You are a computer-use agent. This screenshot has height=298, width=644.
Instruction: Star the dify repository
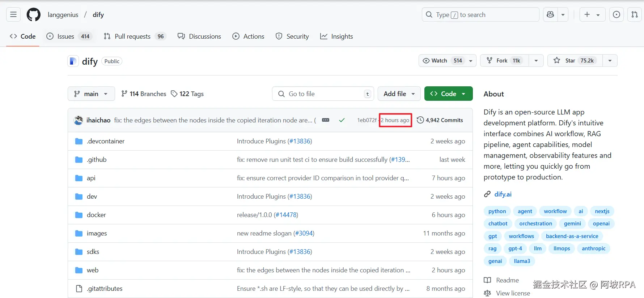575,61
